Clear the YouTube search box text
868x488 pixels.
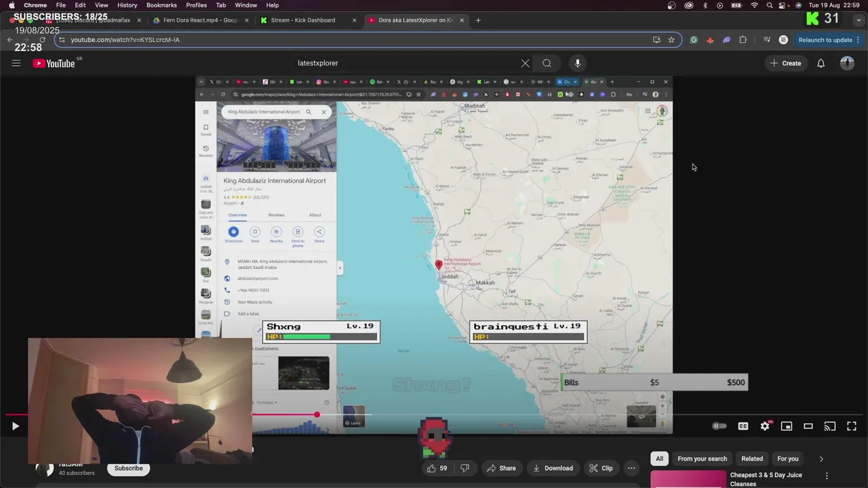pos(525,63)
